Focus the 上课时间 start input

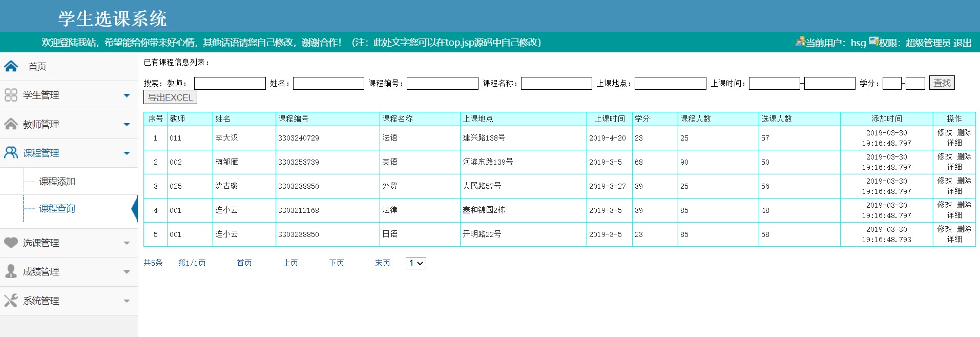point(775,83)
